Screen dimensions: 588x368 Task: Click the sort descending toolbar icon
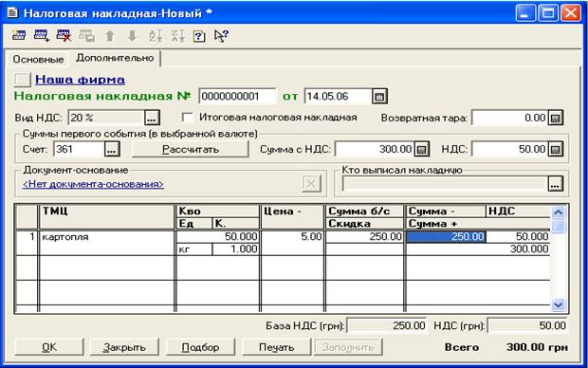click(177, 36)
